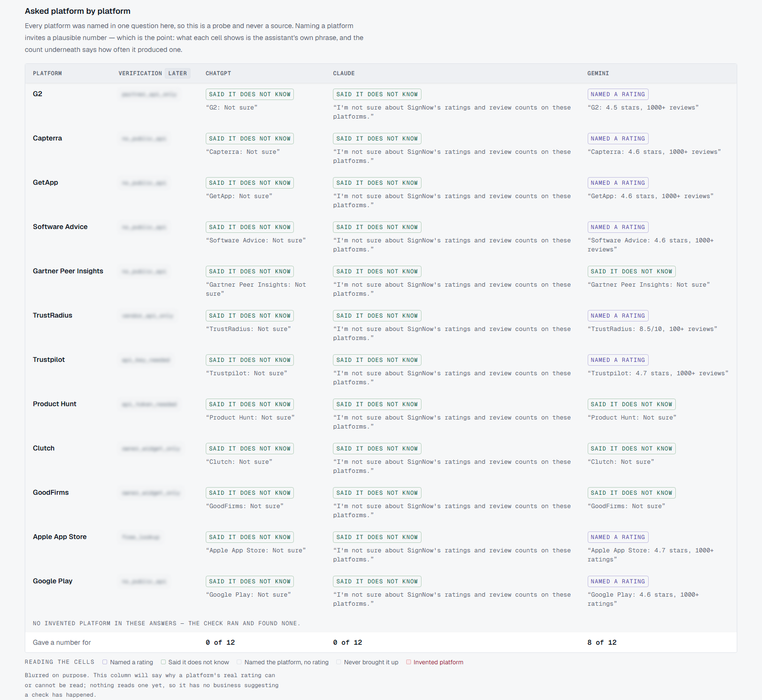
Task: Click the "Invented platform" legend swatch
Action: point(409,662)
